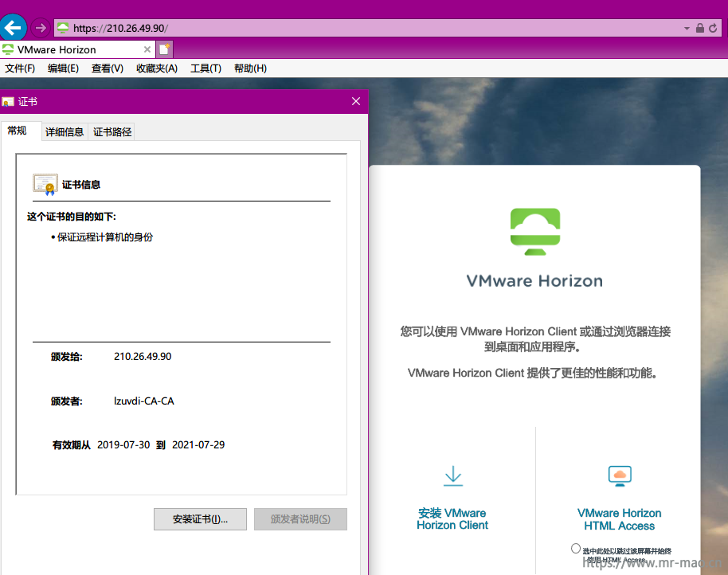Click the security padlock icon
The width and height of the screenshot is (728, 575).
[700, 29]
